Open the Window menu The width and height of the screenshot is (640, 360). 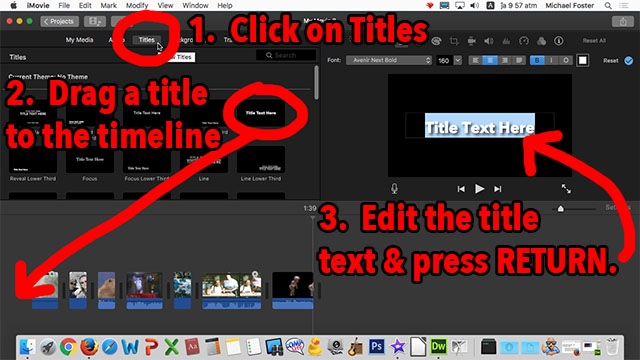click(195, 6)
